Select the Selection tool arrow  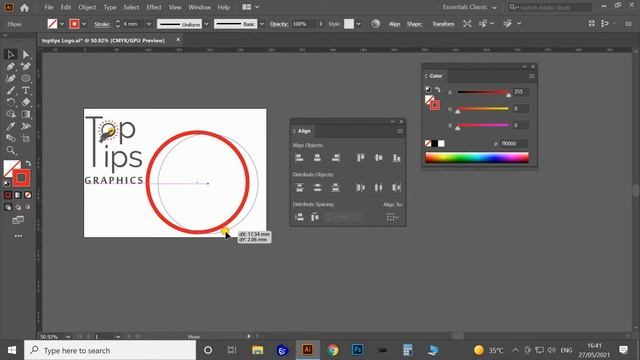[11, 54]
